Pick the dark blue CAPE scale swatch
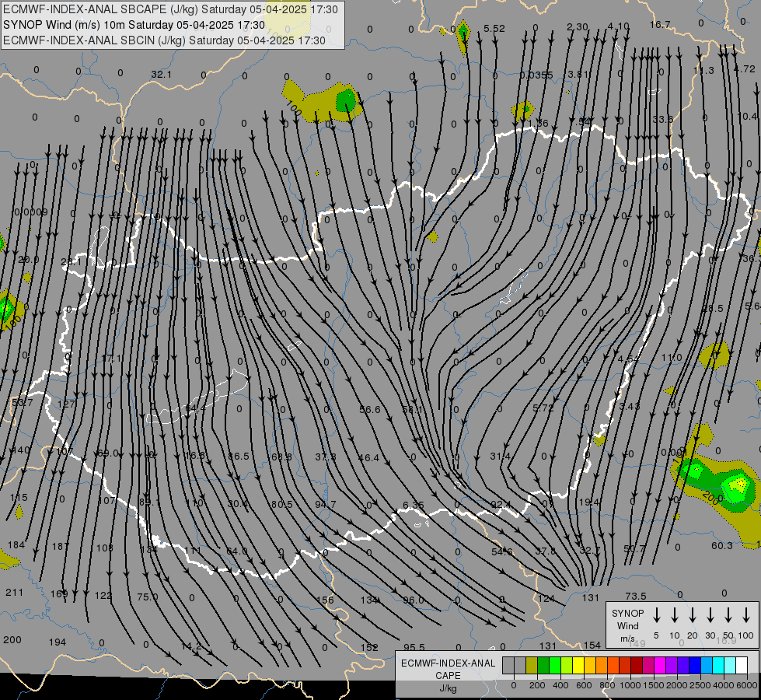This screenshot has width=761, height=700. [x=694, y=666]
